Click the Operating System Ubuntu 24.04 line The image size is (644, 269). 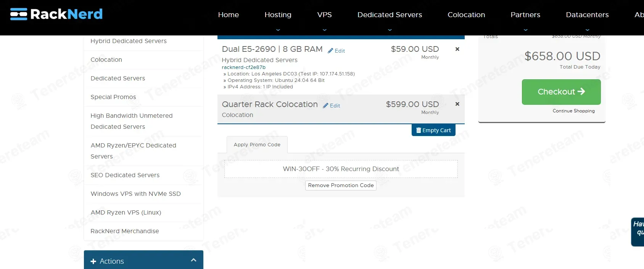point(274,80)
